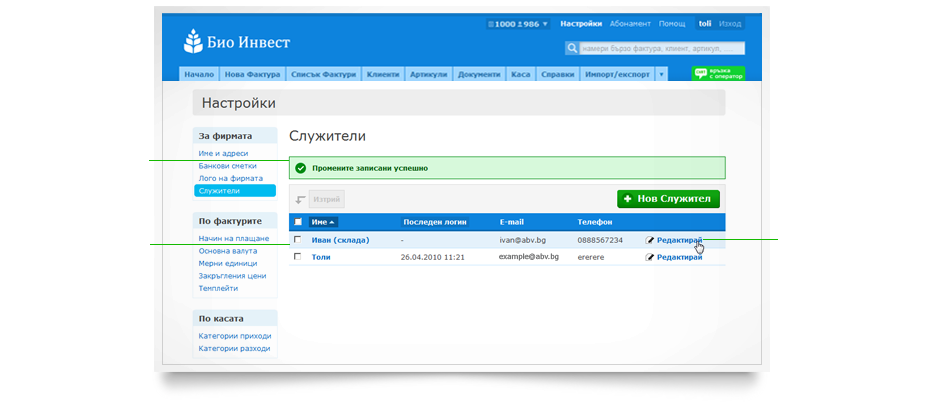Open the Толи employee name link
This screenshot has height=410, width=940.
point(321,257)
